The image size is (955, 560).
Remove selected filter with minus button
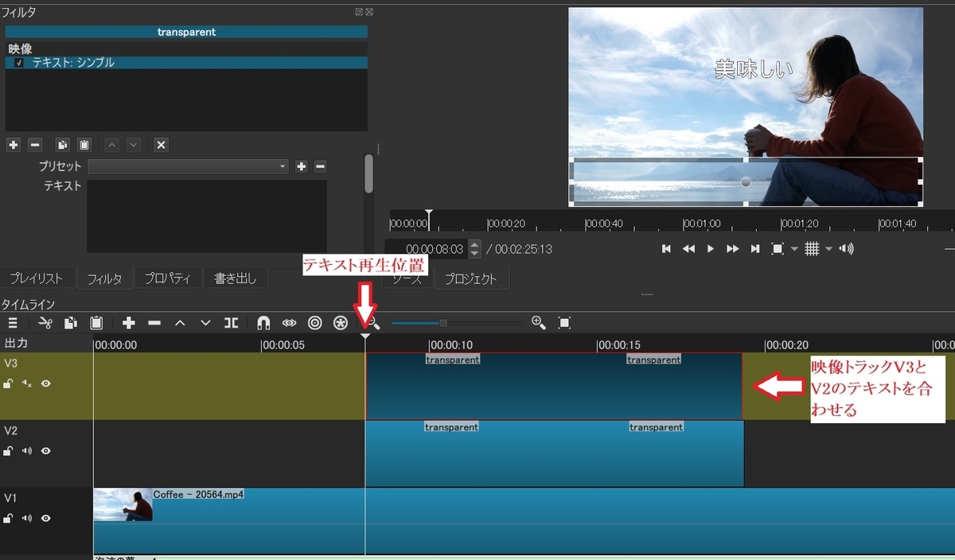pyautogui.click(x=34, y=145)
